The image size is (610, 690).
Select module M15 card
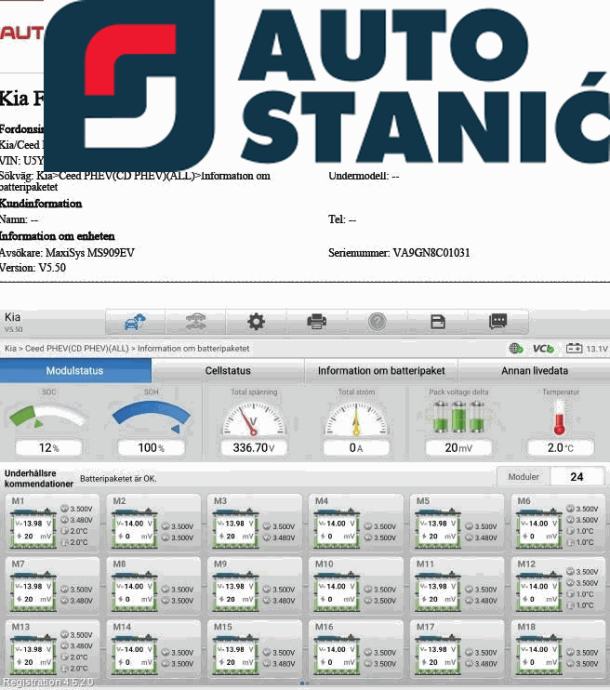[254, 649]
